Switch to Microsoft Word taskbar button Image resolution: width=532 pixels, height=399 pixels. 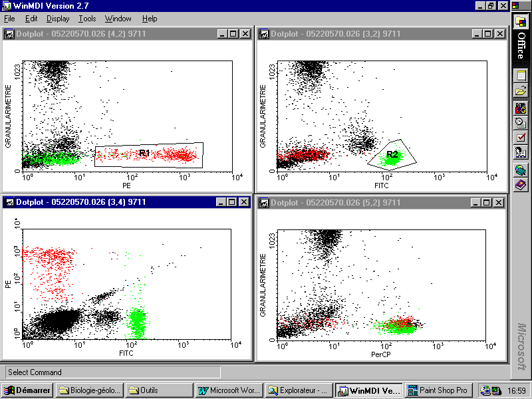pyautogui.click(x=228, y=390)
